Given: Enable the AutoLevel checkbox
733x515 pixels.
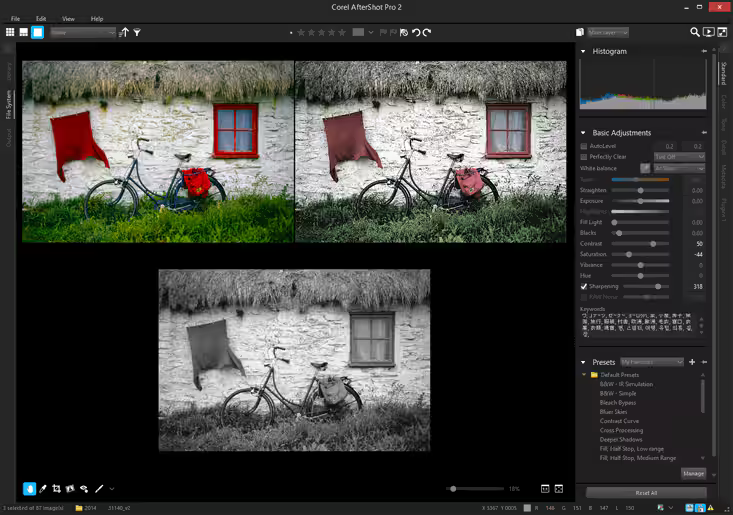Looking at the screenshot, I should pyautogui.click(x=584, y=146).
